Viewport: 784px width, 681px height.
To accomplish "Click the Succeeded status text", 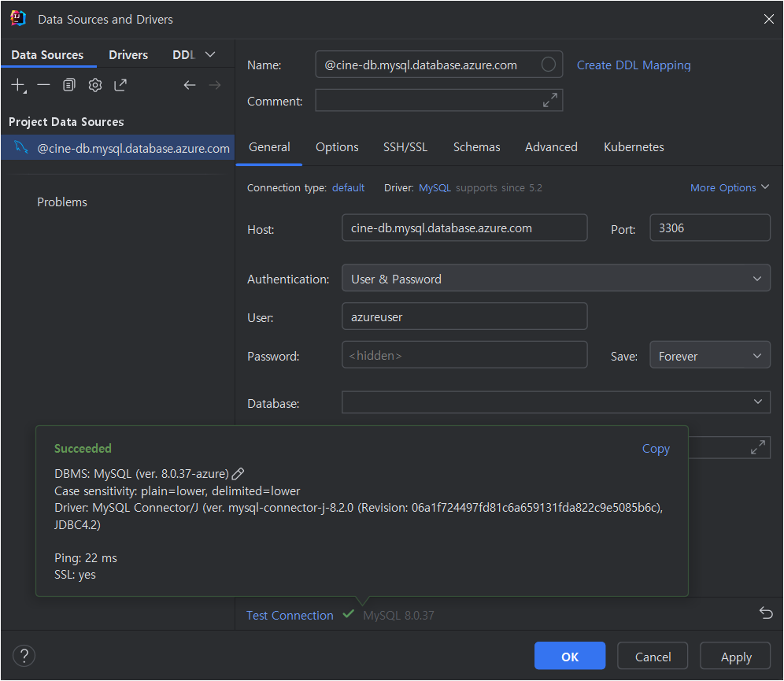I will pos(83,449).
